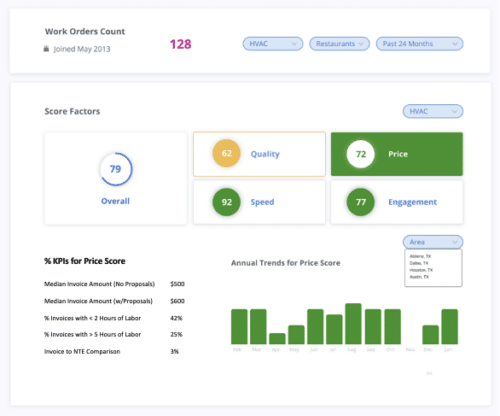Screen dimensions: 500x416
Task: Click the 62 Quality score circle
Action: [226, 153]
